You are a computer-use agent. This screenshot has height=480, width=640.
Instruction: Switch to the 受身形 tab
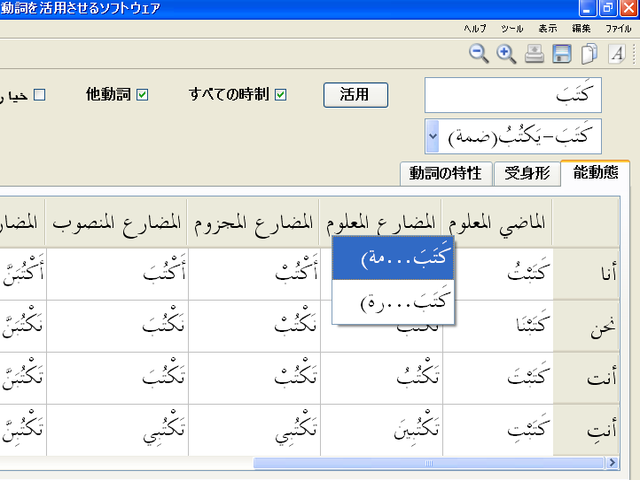527,173
